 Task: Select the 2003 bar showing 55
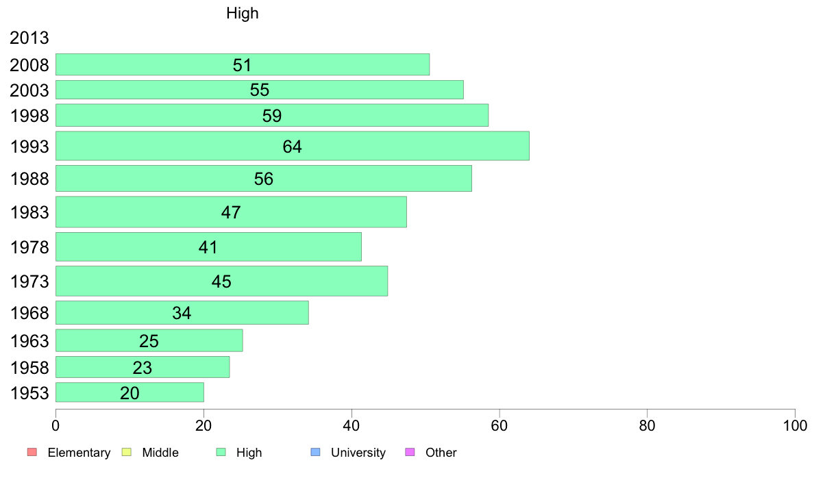pyautogui.click(x=260, y=90)
